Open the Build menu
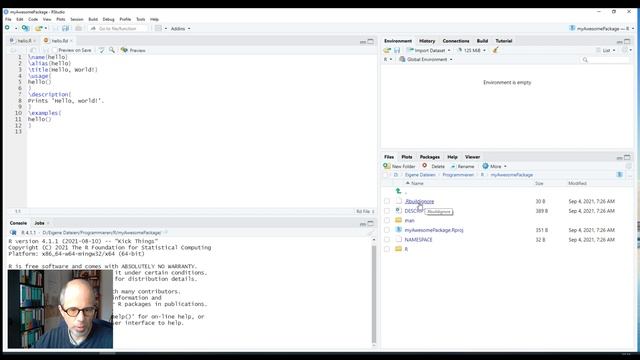Screen dimensions: 640x360 click(93, 19)
